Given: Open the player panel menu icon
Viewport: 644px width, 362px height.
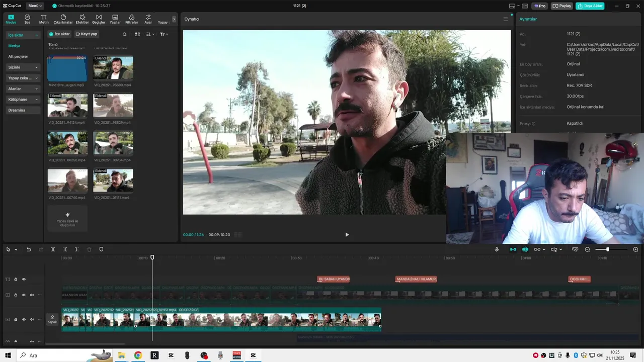Looking at the screenshot, I should tap(506, 19).
